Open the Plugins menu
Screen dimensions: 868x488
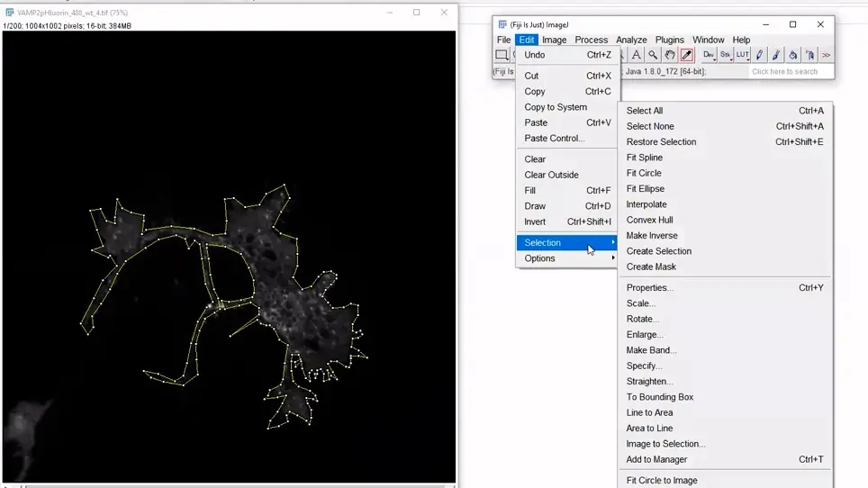click(x=670, y=40)
